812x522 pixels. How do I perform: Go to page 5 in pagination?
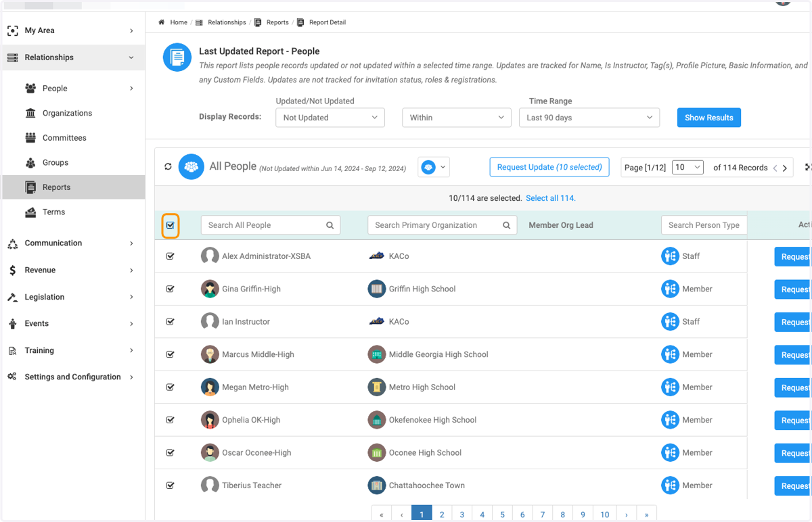pos(502,515)
